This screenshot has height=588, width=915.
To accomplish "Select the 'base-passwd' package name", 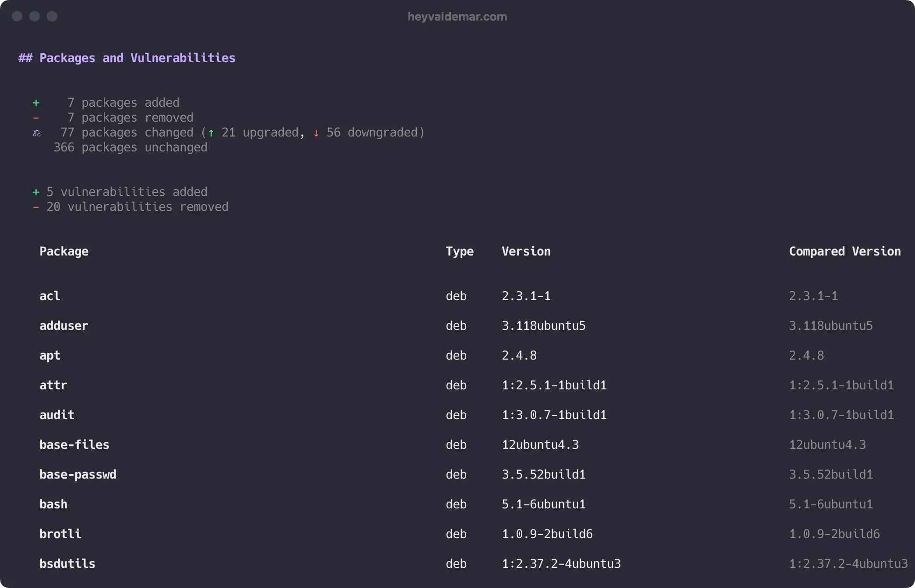I will 78,475.
